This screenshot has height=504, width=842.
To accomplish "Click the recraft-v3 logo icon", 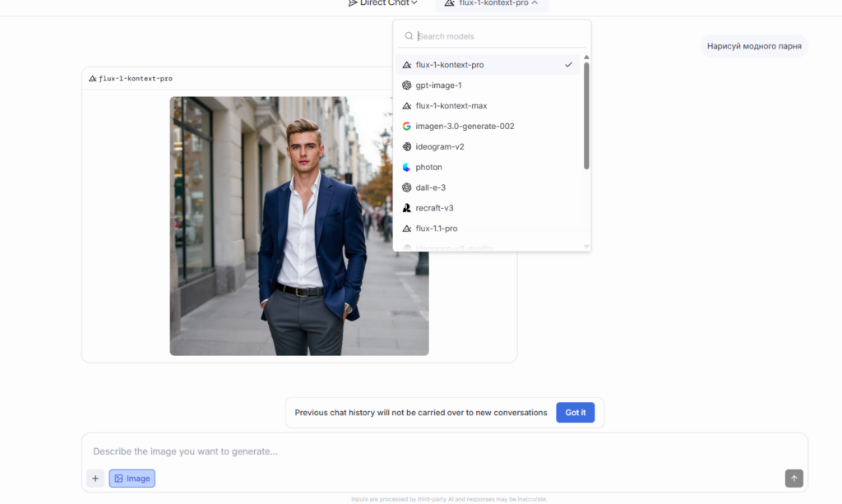I will 407,208.
